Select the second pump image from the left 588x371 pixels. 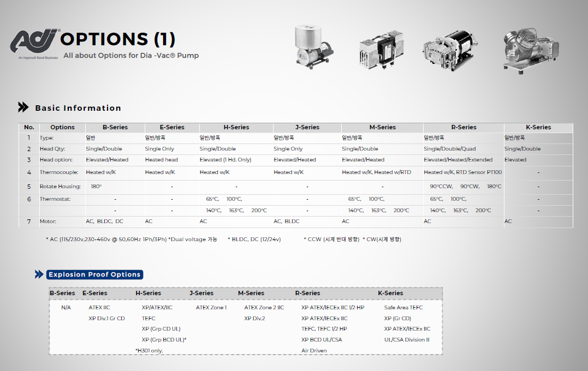pos(381,49)
